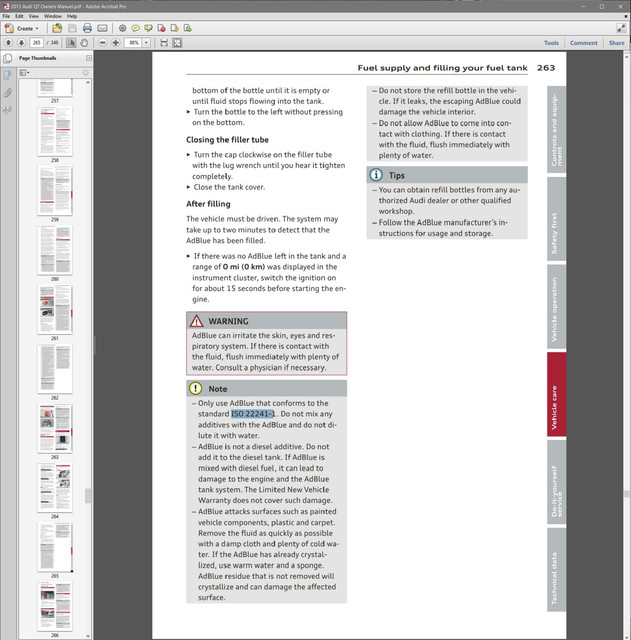Select the highlight text tool icon
Screen dimensions: 631x640
148,28
